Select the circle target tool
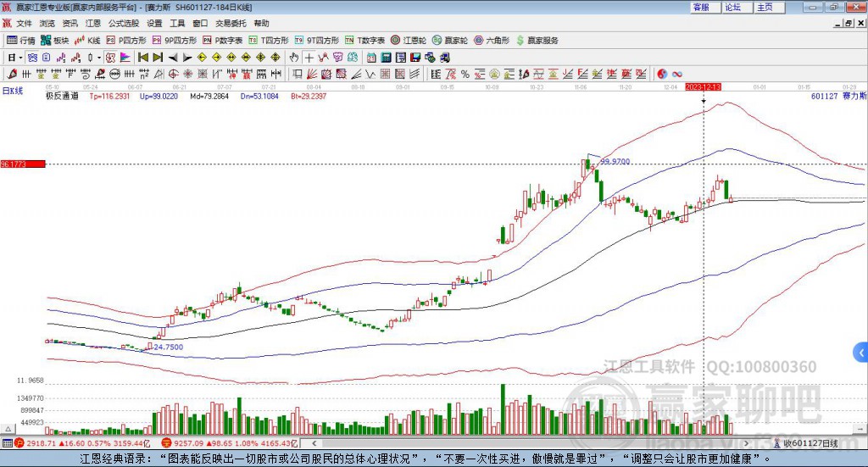 point(173,74)
